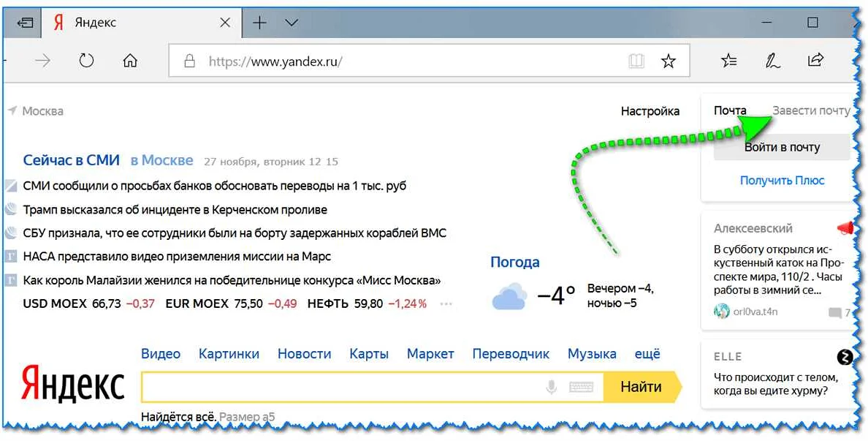The width and height of the screenshot is (868, 441).
Task: Refresh the page
Action: click(86, 61)
